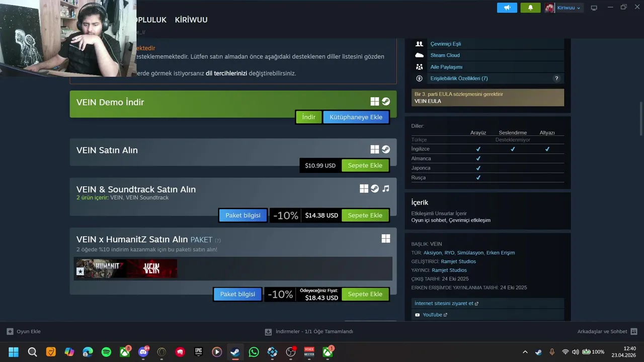Add VEIN & Soundtrack bundle to cart
The height and width of the screenshot is (362, 644).
(365, 215)
